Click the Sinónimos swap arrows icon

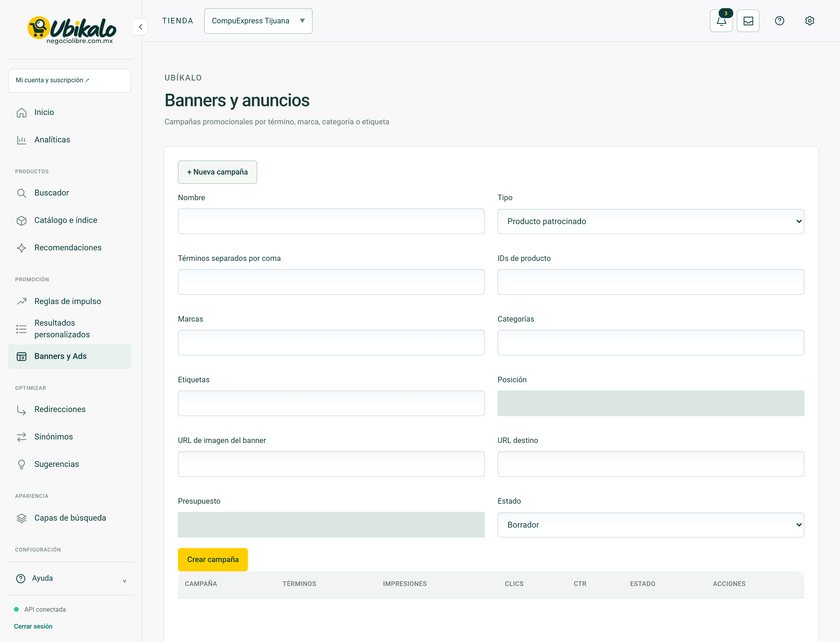tap(21, 437)
